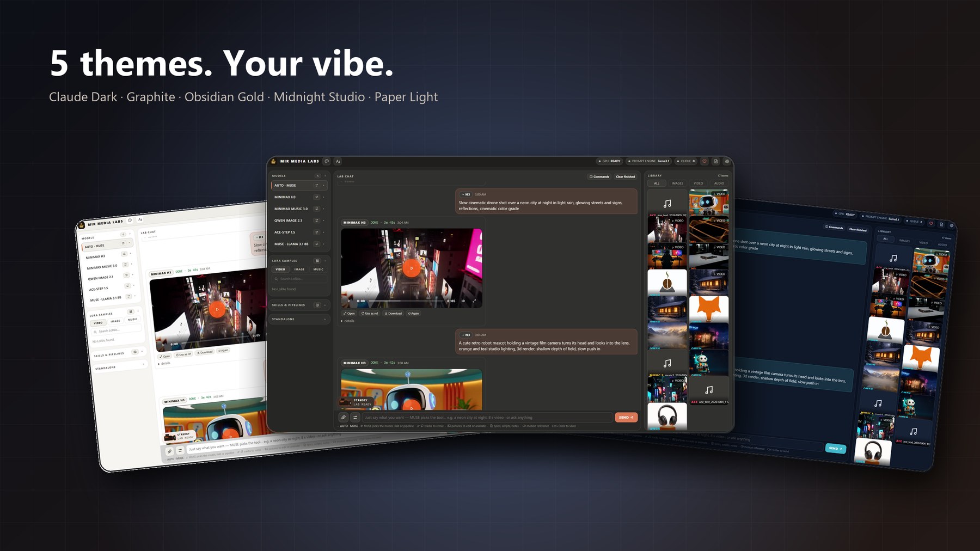The image size is (980, 551).
Task: Filter the Midnight Studio Library by IMAGES
Action: click(904, 241)
